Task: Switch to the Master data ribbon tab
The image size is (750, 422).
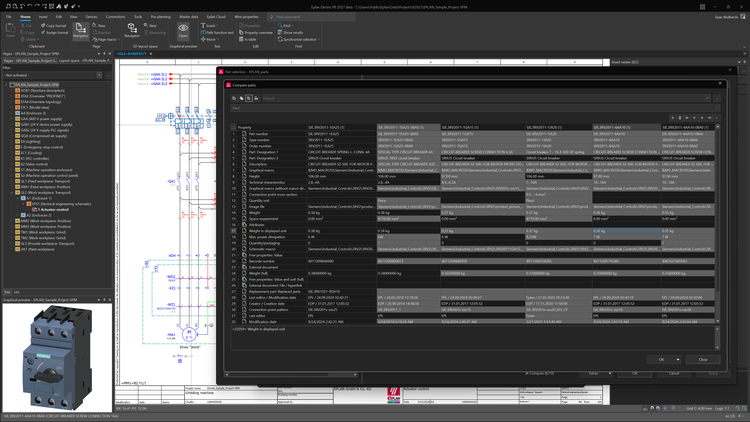Action: 188,17
